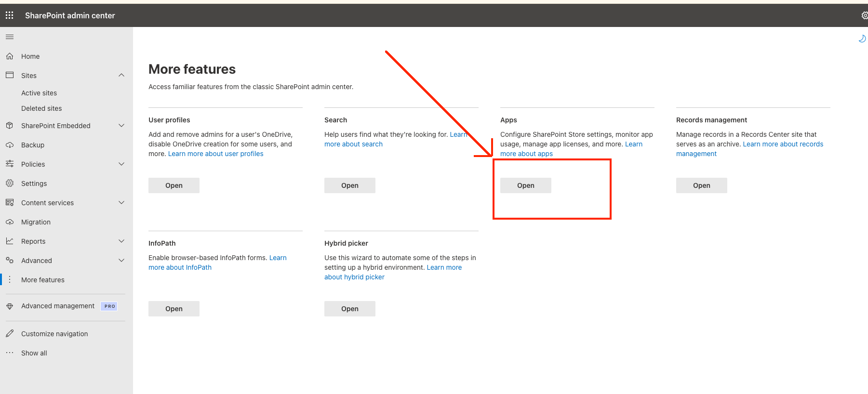Viewport: 868px width, 394px height.
Task: Click the Settings gear icon in sidebar
Action: click(10, 184)
